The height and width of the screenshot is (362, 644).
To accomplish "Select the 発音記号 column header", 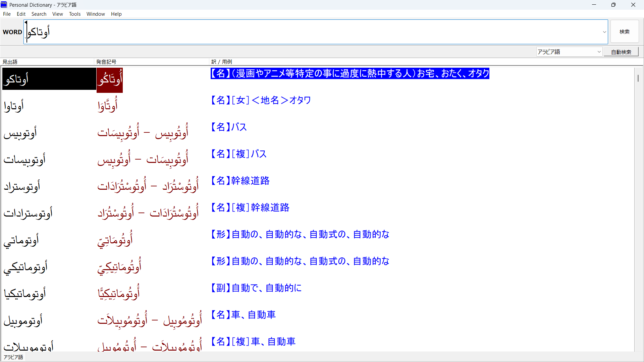I will tap(106, 62).
